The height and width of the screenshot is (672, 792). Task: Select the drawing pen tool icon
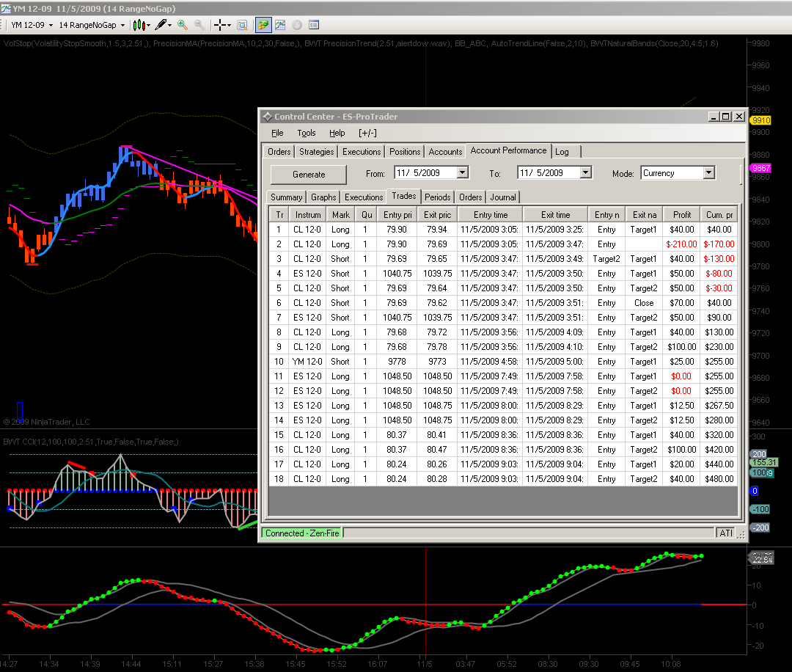click(x=161, y=25)
